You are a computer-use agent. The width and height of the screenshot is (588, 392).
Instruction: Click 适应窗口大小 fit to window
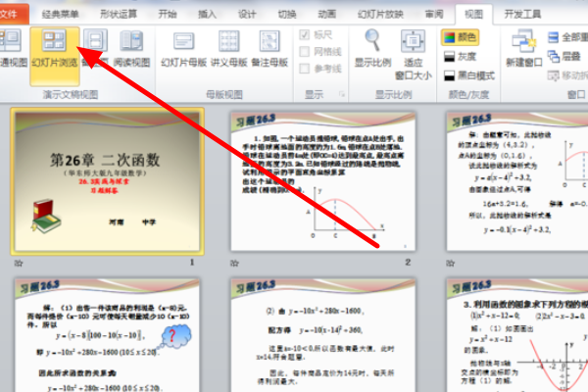[x=414, y=55]
